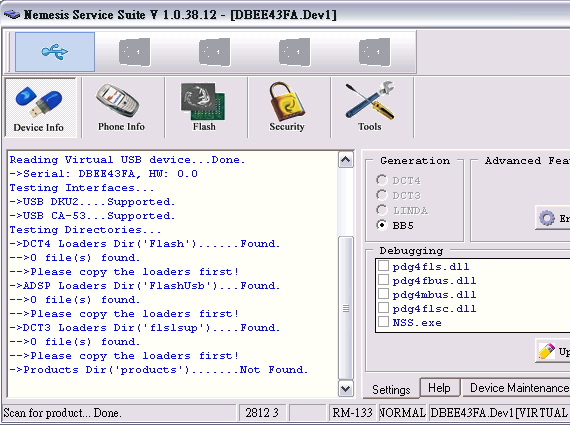Click 'USB CA-53...Supported.' log line
Image resolution: width=570 pixels, height=425 pixels.
[x=92, y=216]
